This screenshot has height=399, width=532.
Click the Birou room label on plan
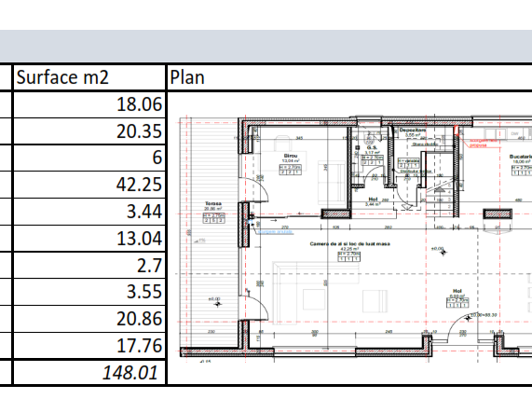(291, 156)
